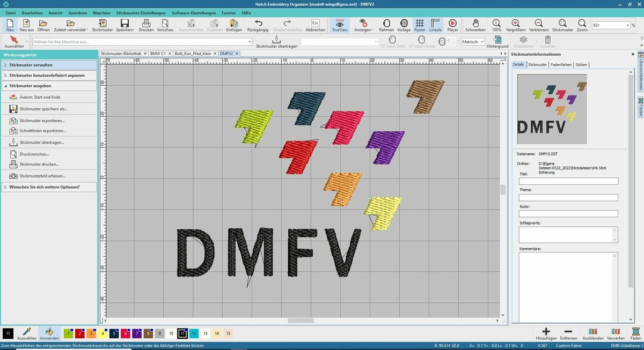
Task: Save the design with Speichern
Action: click(125, 25)
